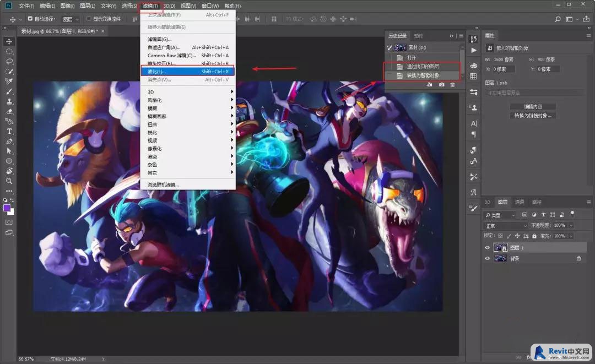Select the Eraser tool
Image resolution: width=595 pixels, height=364 pixels.
9,111
